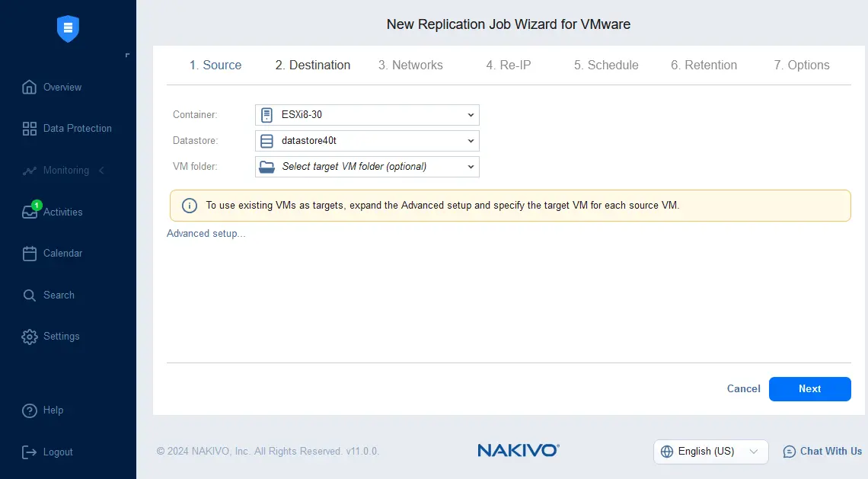The image size is (868, 479).
Task: Go to the 7. Options step
Action: (802, 65)
